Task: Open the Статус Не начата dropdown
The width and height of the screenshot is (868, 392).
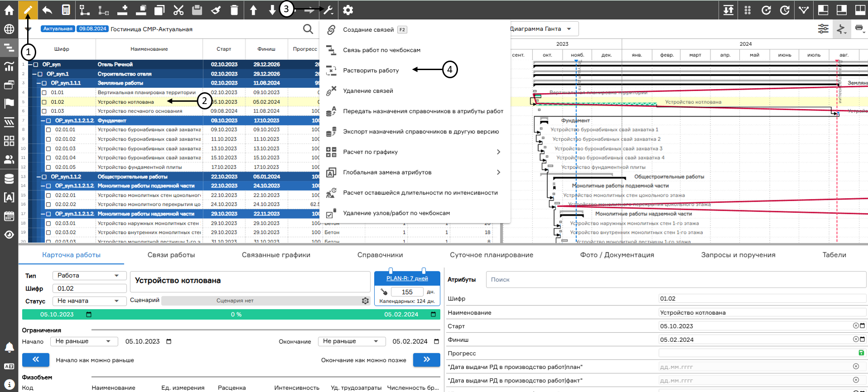Action: pyautogui.click(x=89, y=301)
